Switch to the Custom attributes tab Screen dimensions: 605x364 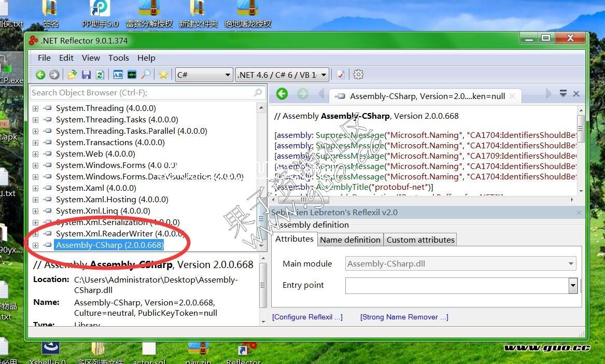coord(420,240)
